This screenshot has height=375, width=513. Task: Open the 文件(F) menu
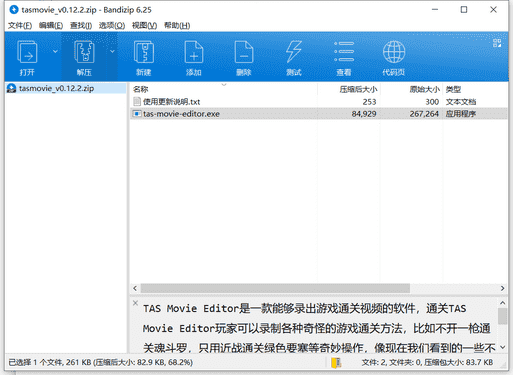(20, 25)
